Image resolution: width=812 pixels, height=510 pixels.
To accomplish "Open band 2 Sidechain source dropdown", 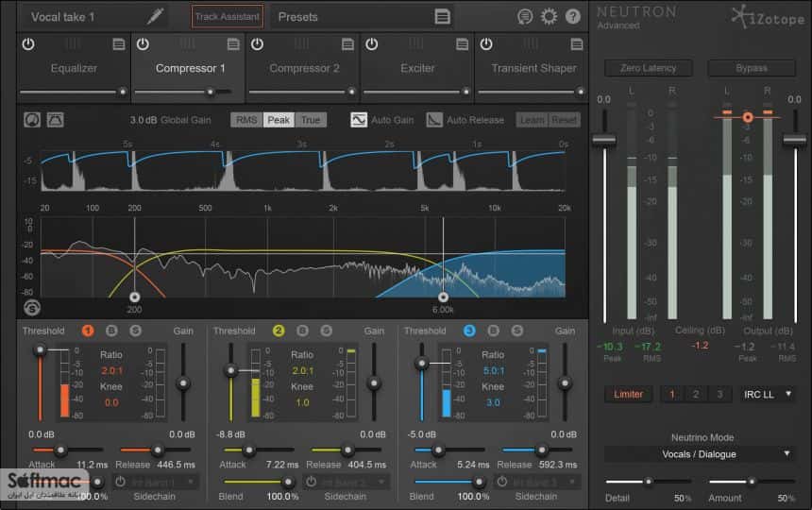I will (x=353, y=482).
